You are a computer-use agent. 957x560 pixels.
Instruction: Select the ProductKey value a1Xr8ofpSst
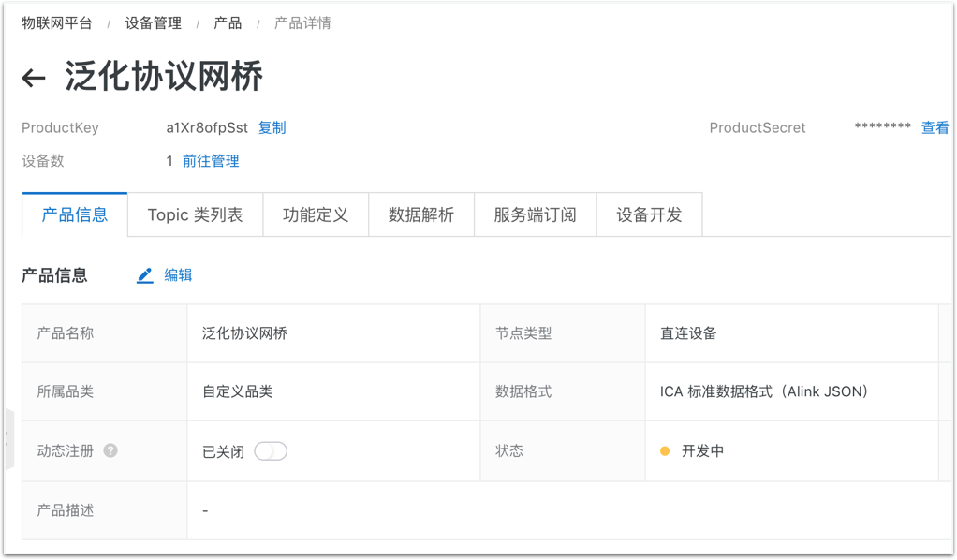click(207, 127)
